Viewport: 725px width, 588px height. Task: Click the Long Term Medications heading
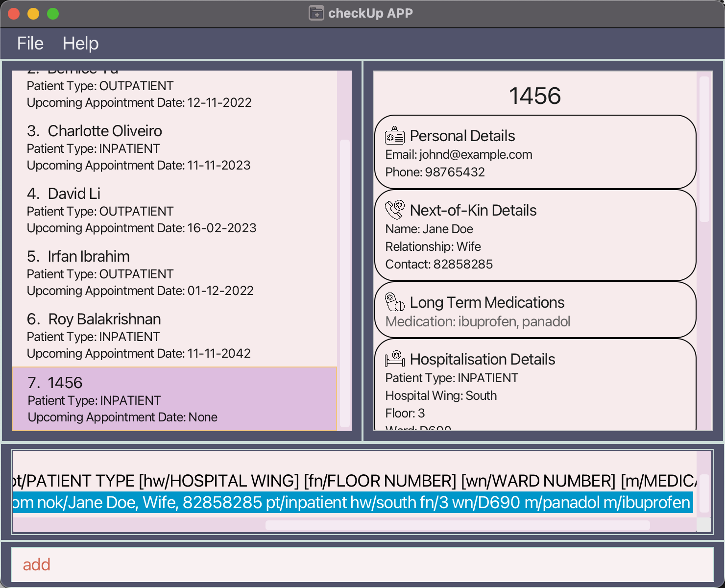coord(487,302)
